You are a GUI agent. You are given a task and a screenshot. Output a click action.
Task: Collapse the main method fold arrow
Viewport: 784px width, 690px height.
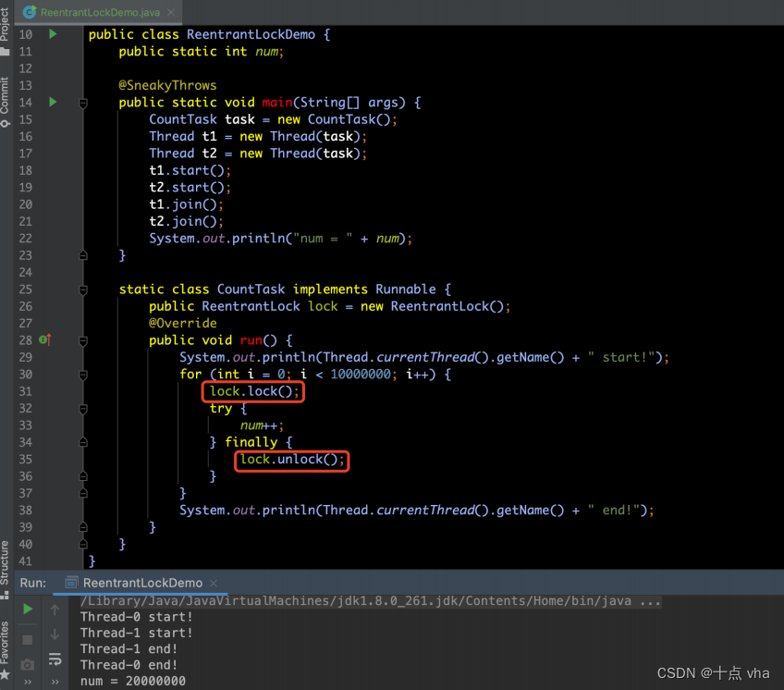83,105
